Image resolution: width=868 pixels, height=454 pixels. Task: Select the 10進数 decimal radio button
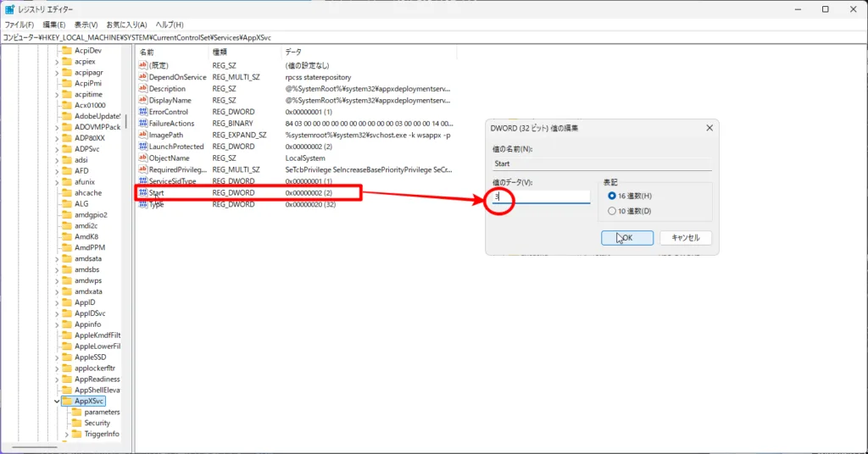[x=612, y=211]
